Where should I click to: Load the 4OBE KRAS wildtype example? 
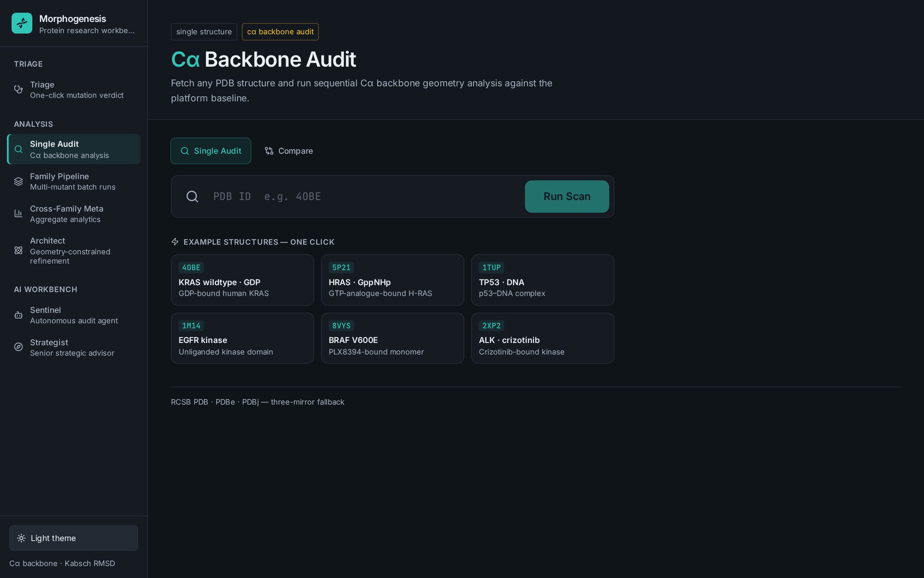point(242,280)
